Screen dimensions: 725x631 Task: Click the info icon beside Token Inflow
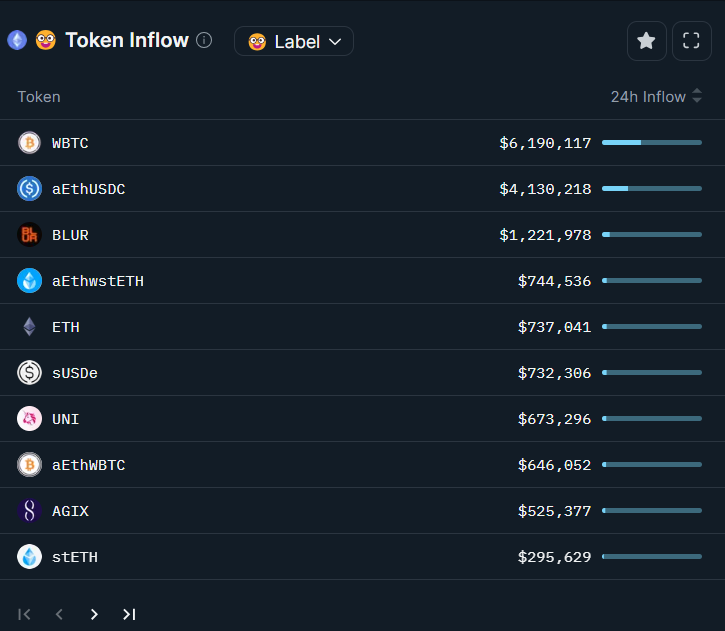pyautogui.click(x=204, y=41)
